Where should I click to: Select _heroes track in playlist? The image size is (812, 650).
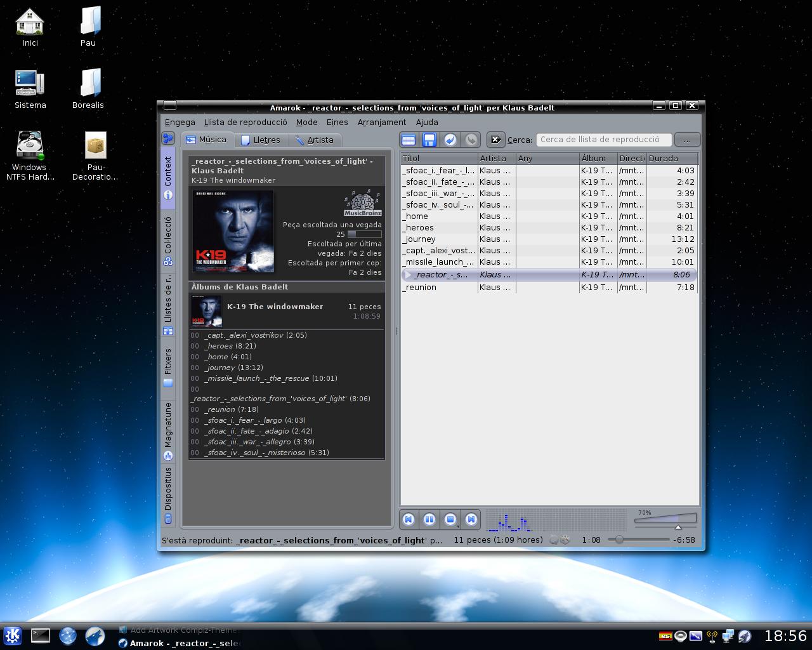point(549,228)
